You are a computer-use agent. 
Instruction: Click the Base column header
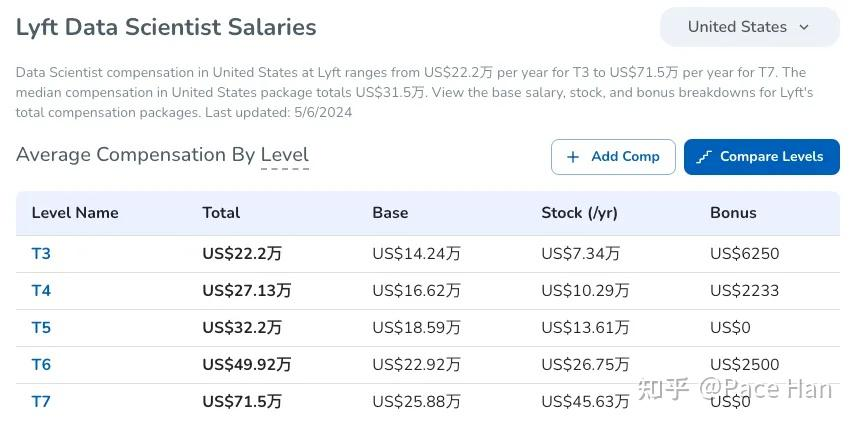point(390,213)
